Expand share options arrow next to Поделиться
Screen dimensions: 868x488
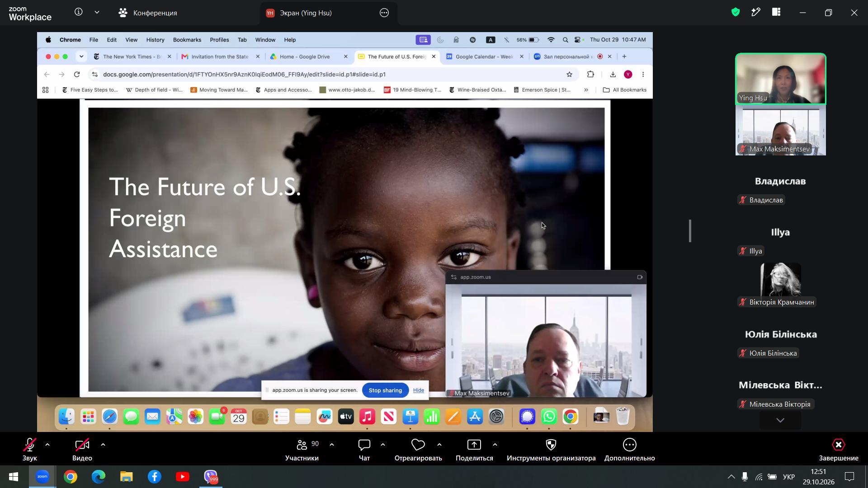pyautogui.click(x=495, y=445)
